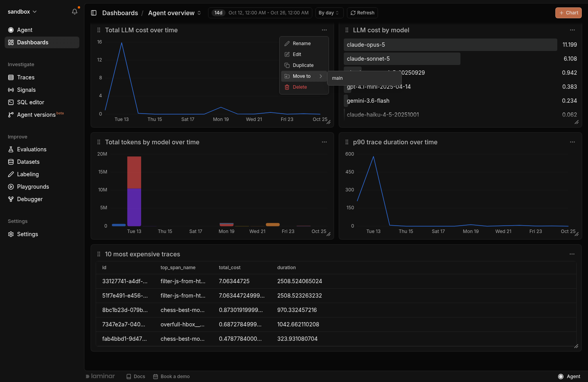Image resolution: width=588 pixels, height=382 pixels.
Task: Open options menu for p90 trace duration chart
Action: 572,142
